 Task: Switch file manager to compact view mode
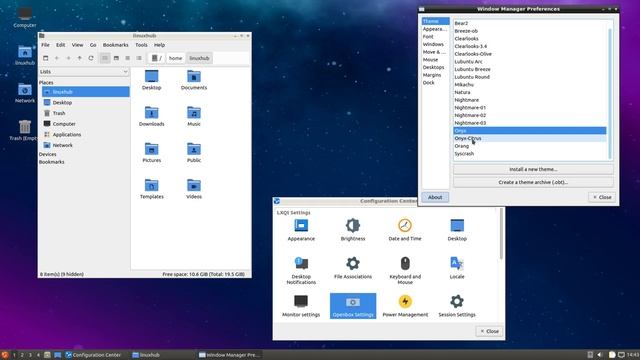point(128,58)
